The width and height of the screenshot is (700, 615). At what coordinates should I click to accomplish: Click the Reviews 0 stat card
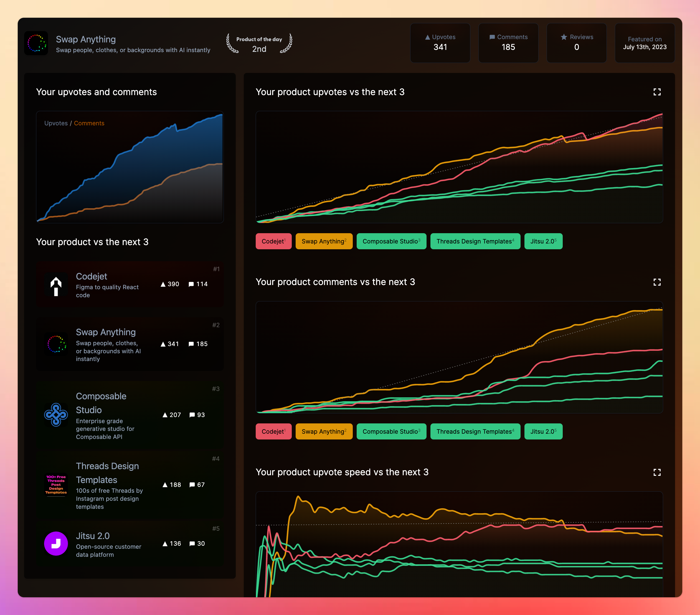(577, 43)
